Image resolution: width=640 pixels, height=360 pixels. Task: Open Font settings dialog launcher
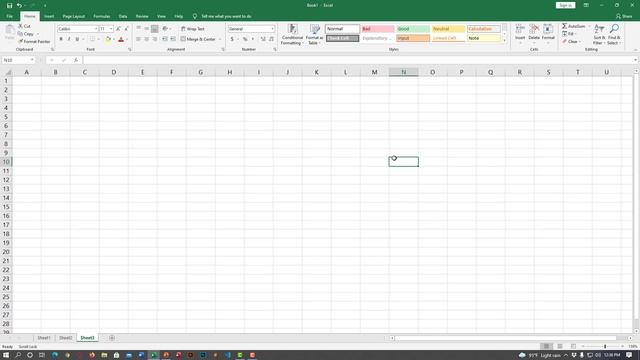point(130,49)
